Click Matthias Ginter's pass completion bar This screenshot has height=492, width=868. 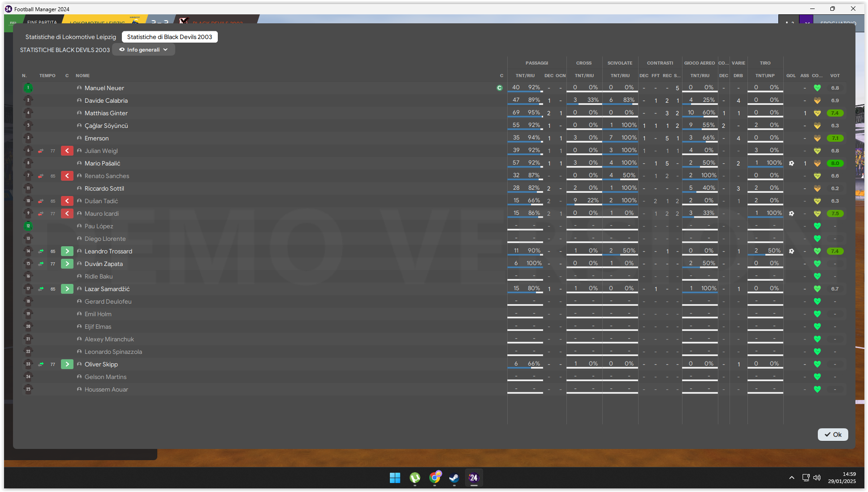click(525, 117)
